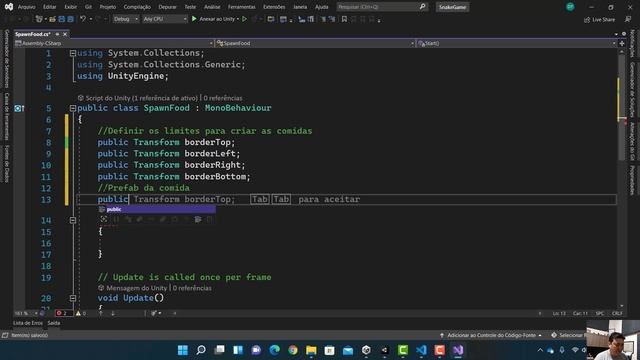Open the Extensões menu
Screen dimensions: 640x360
tap(274, 7)
